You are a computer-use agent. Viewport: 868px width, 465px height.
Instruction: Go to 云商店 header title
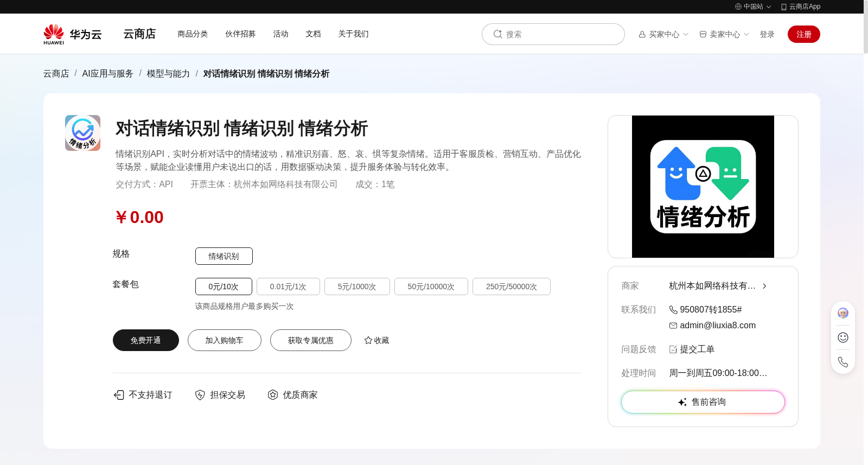139,34
